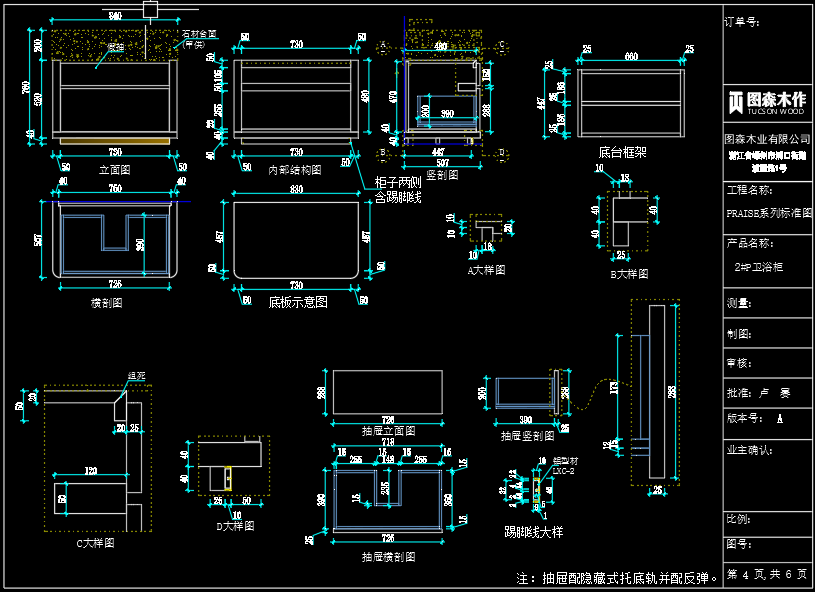
Task: Select the drawer slide note at bottom
Action: point(617,577)
